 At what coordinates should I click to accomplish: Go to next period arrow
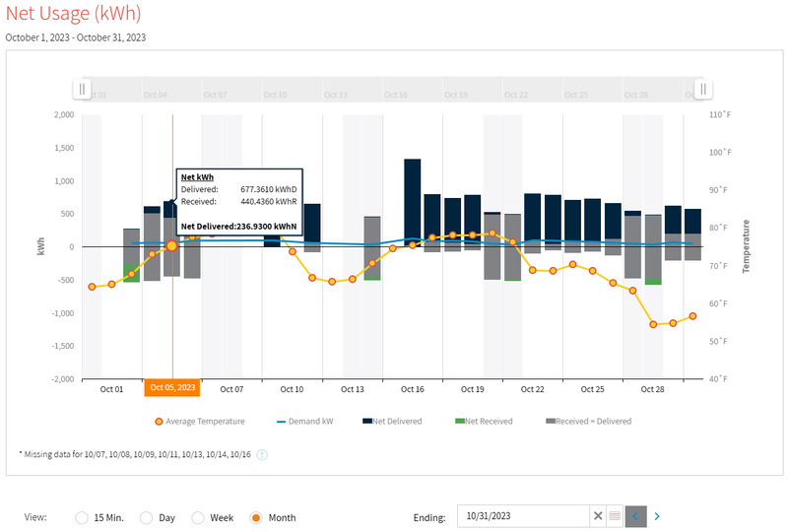coord(657,516)
